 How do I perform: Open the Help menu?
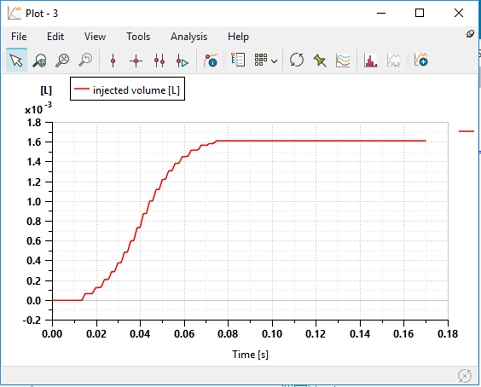238,36
